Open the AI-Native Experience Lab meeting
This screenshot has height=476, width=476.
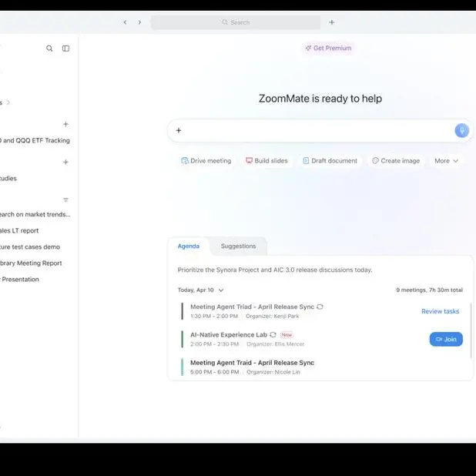tap(229, 334)
